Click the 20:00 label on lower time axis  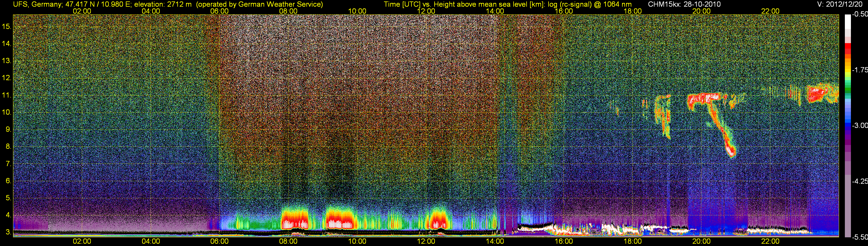pyautogui.click(x=702, y=241)
